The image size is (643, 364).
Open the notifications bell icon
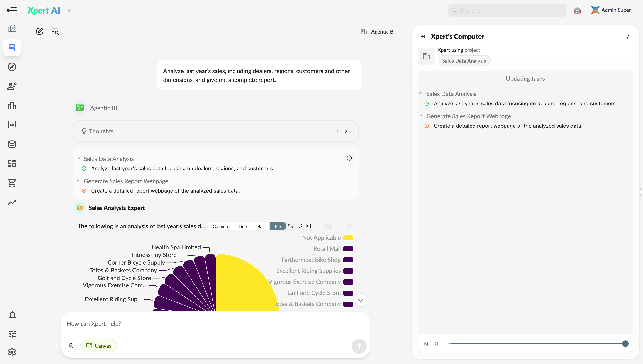[x=12, y=315]
